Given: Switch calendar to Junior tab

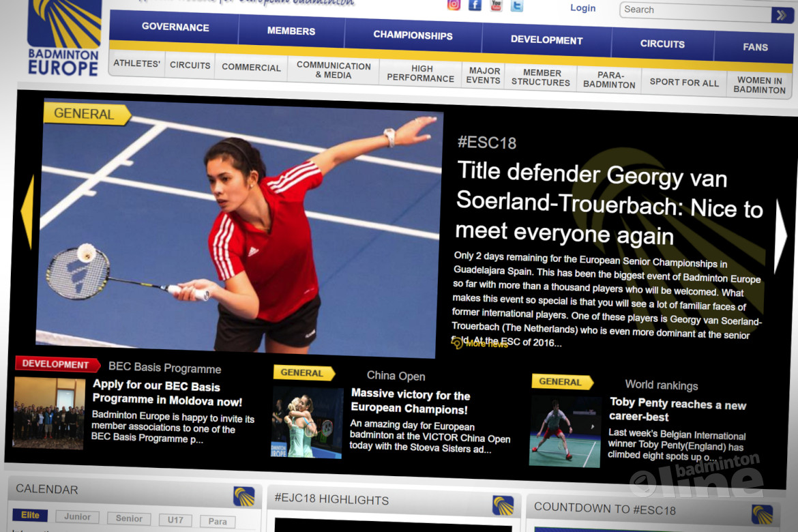Looking at the screenshot, I should pos(77,517).
